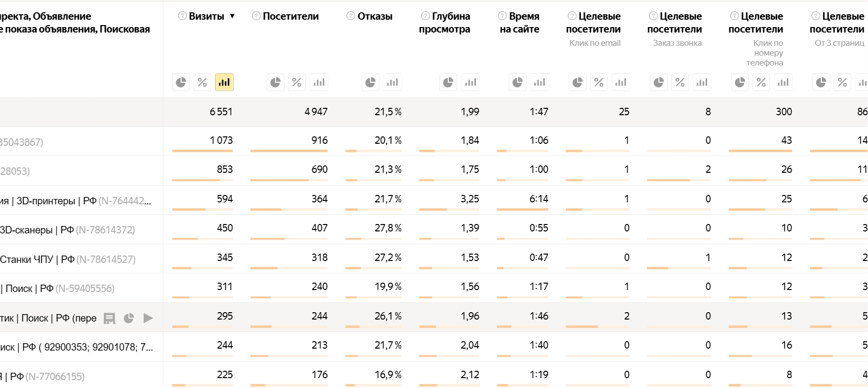
Task: Click pie chart icon in the hovered row
Action: 128,318
